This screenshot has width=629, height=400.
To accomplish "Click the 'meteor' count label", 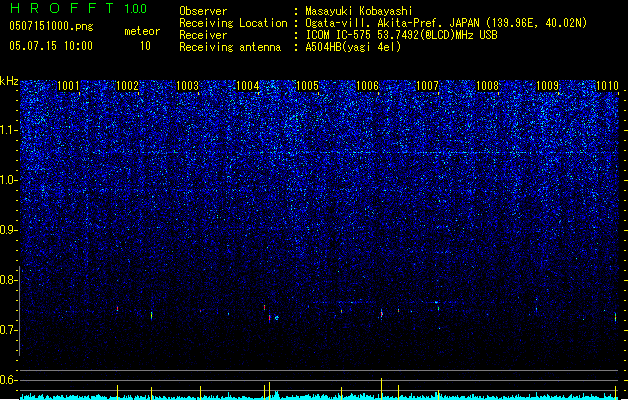I will coord(142,31).
